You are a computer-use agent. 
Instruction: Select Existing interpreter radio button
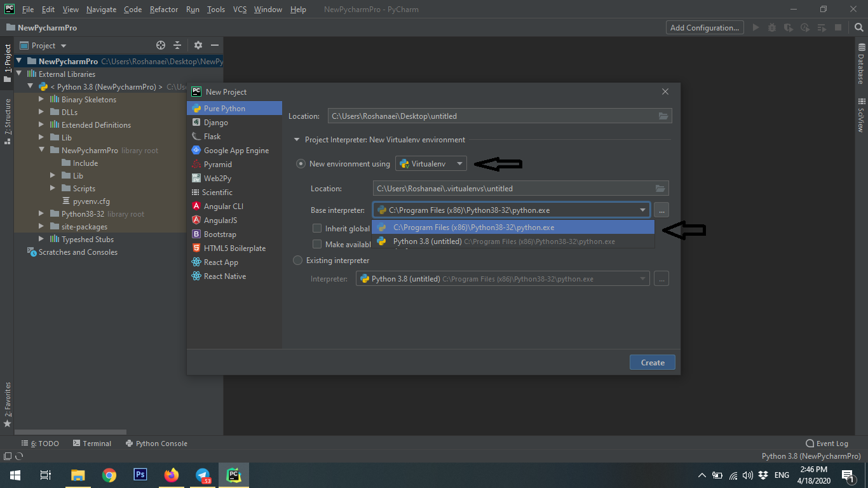(297, 261)
